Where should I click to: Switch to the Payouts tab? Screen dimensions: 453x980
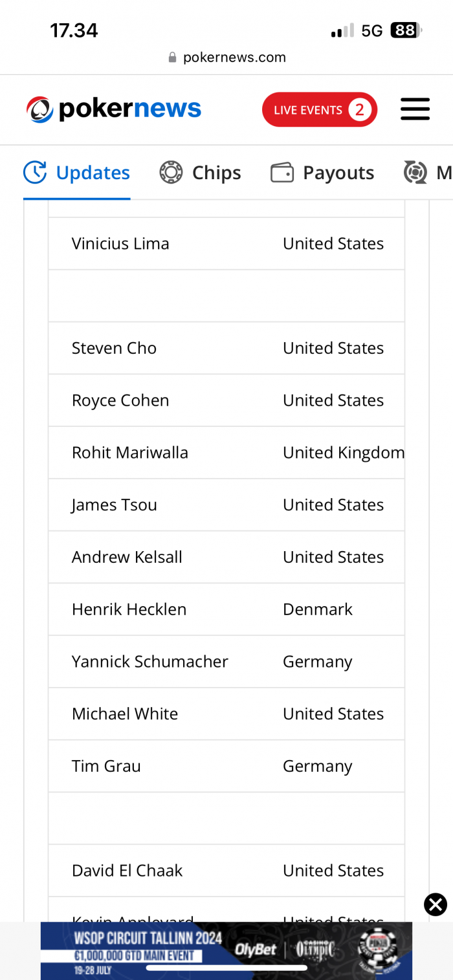(x=322, y=173)
